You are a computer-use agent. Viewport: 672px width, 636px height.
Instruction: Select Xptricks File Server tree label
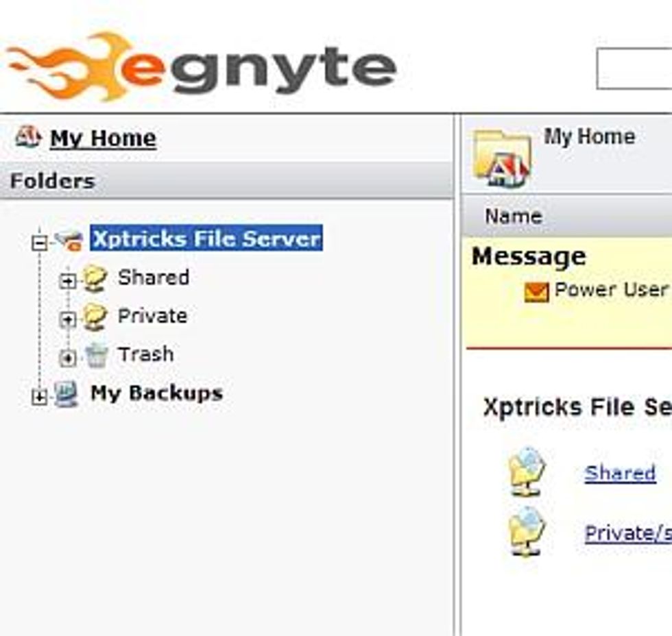point(206,238)
